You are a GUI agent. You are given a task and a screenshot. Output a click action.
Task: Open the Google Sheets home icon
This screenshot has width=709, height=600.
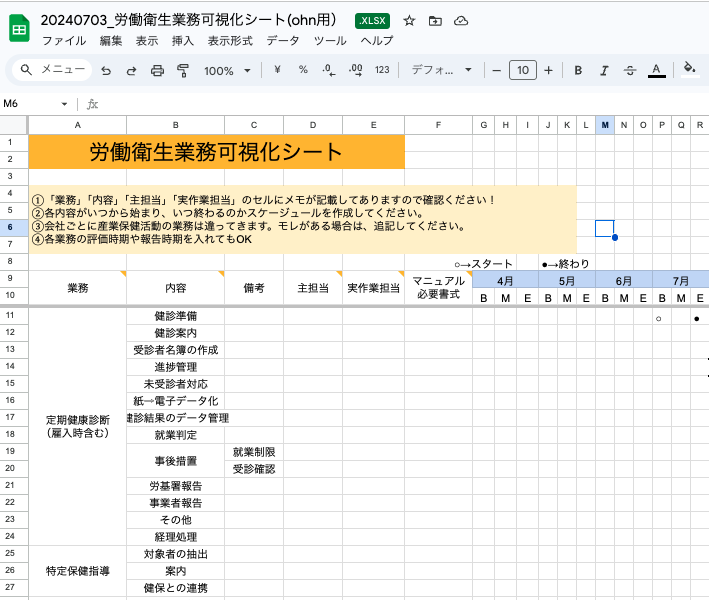coord(19,29)
